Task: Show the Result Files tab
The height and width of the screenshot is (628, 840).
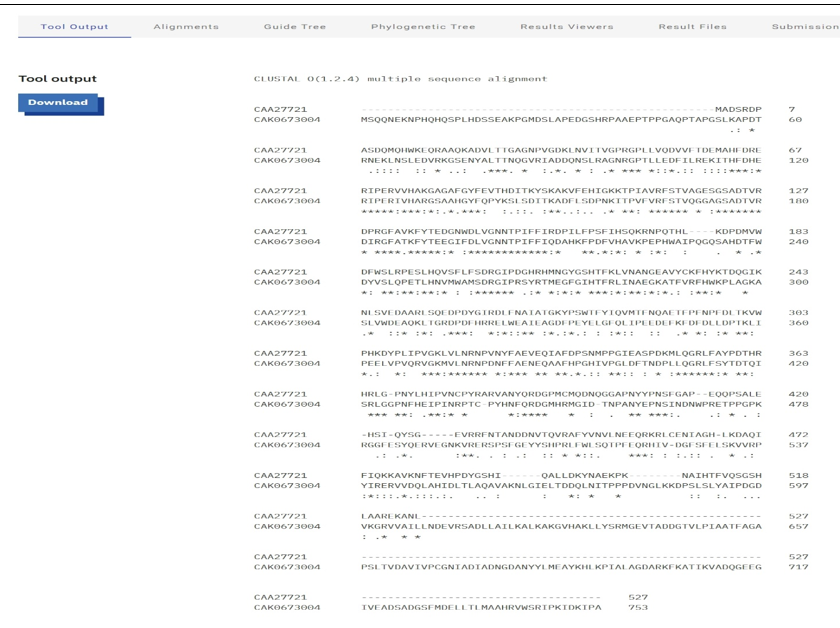Action: pos(693,27)
